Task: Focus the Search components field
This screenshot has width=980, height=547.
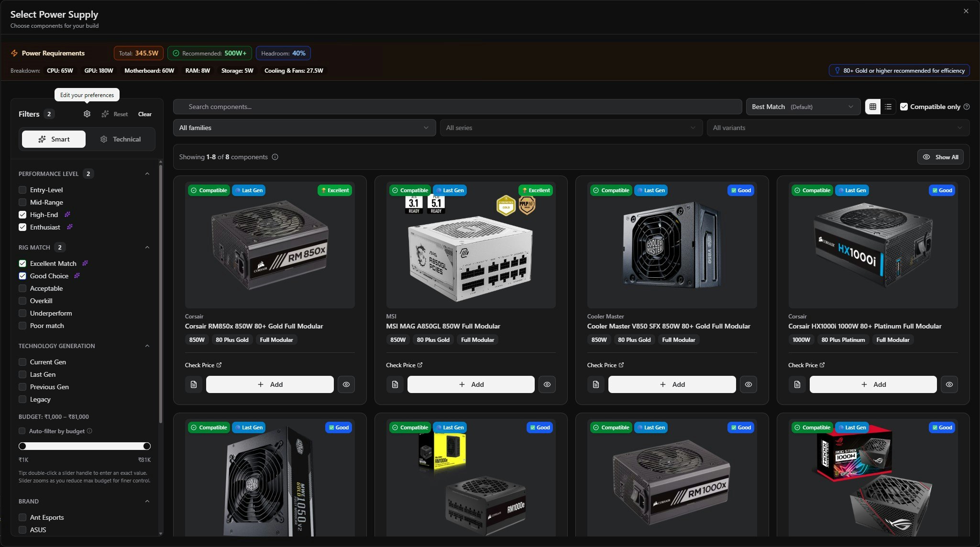Action: 458,107
